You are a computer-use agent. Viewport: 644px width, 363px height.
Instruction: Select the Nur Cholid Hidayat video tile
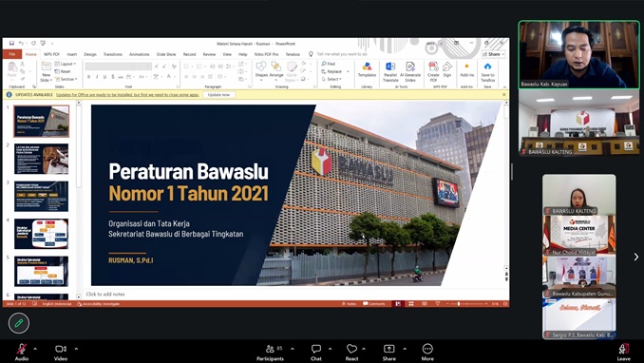pos(579,235)
